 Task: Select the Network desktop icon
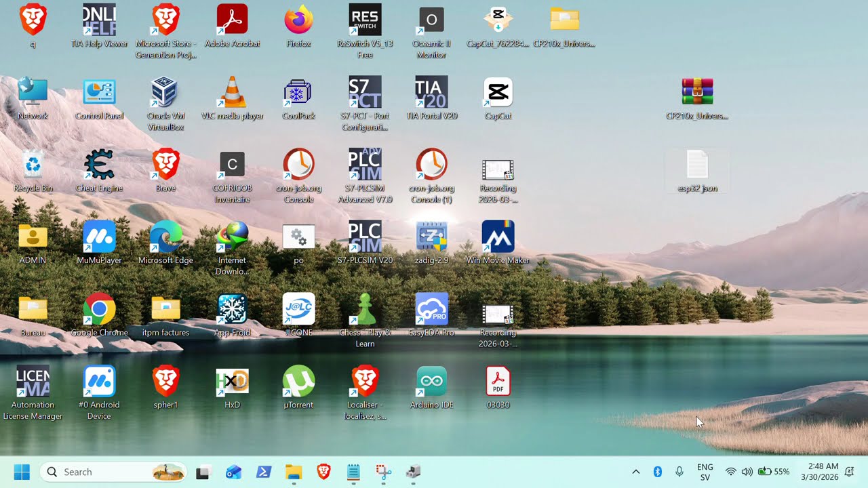tap(33, 98)
